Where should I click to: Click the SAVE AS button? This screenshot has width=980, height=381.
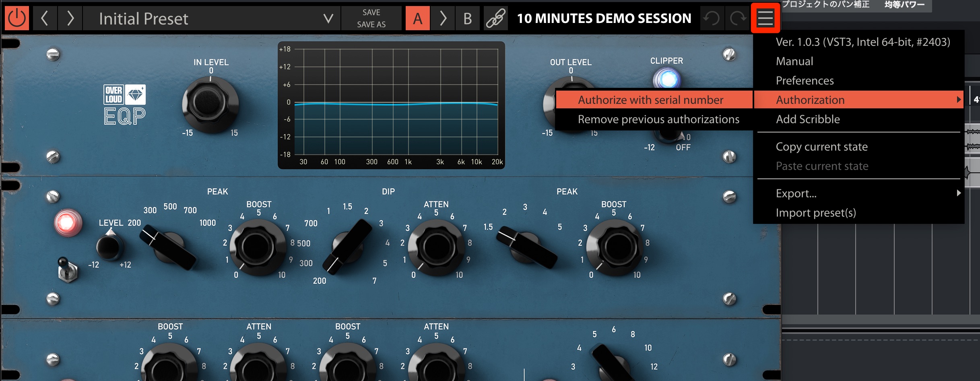[x=371, y=25]
